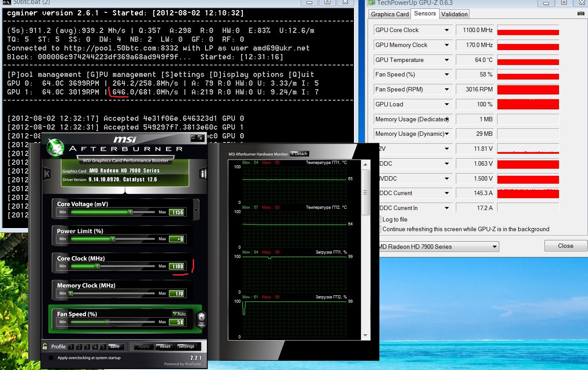Click the profile lock padlock icon
The image size is (588, 370).
pos(45,346)
